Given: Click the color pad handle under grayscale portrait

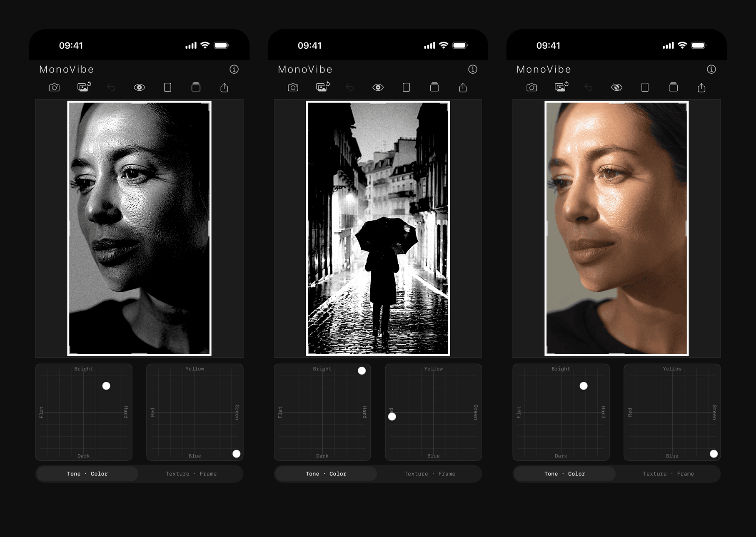Looking at the screenshot, I should tap(236, 454).
